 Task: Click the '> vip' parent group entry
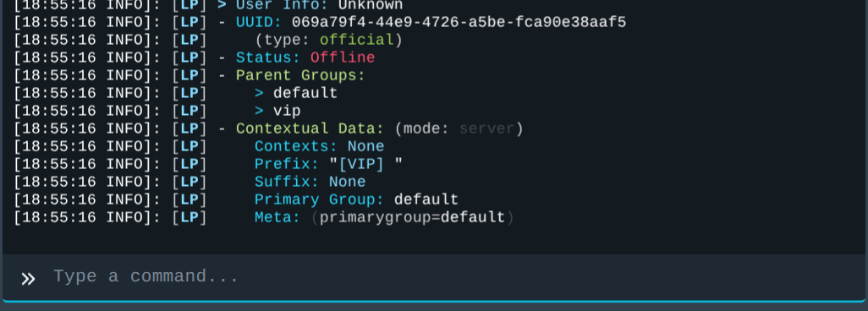[x=277, y=112]
